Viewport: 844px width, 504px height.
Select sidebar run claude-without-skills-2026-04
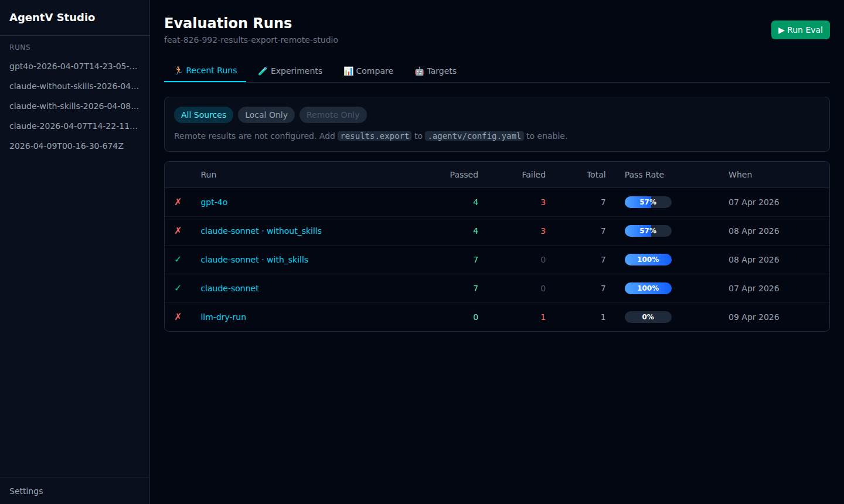[74, 86]
